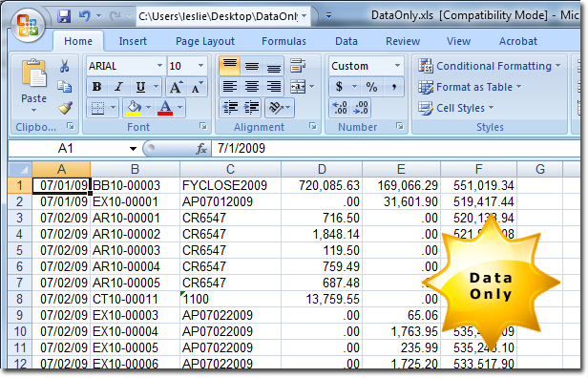
Task: Open text Orientation options
Action: point(280,108)
